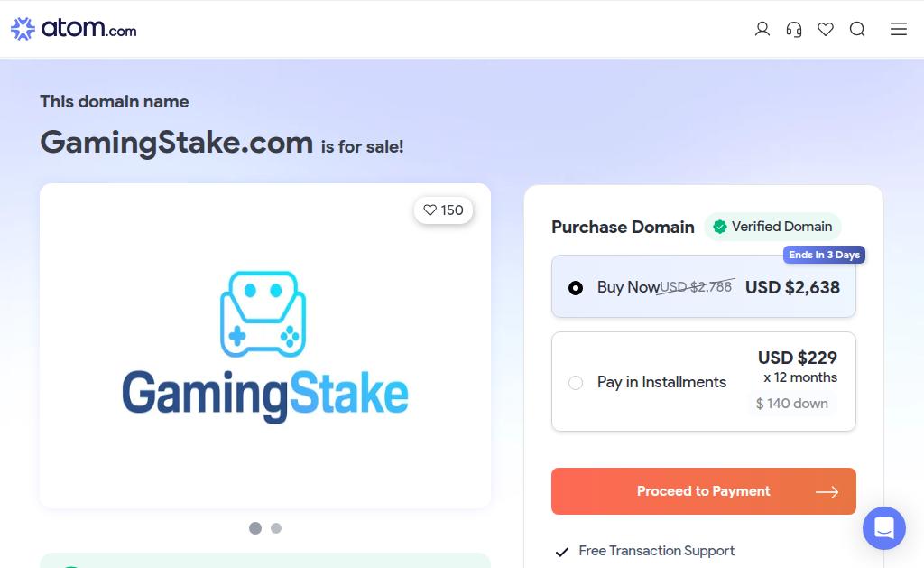The width and height of the screenshot is (924, 568).
Task: Click the atom.com logo
Action: point(74,28)
